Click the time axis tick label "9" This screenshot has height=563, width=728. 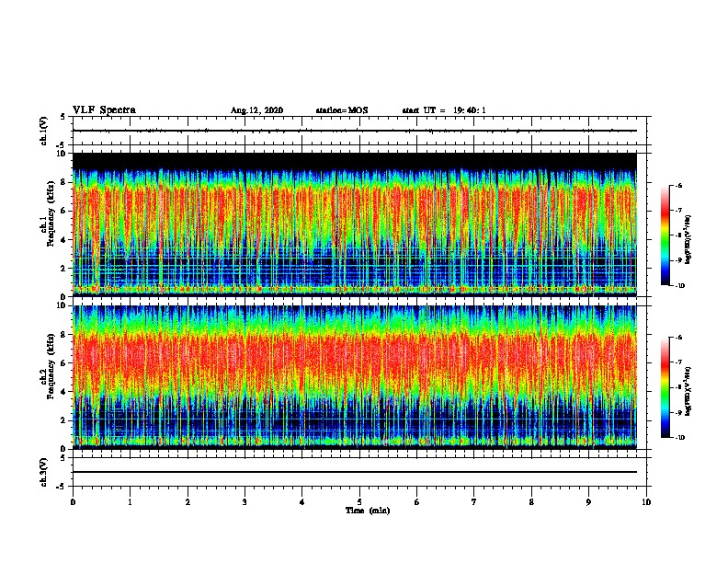[x=588, y=502]
